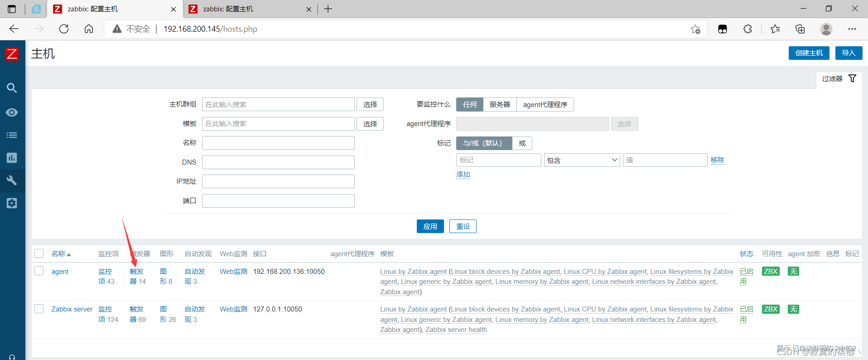
Task: Open the Configuration wrench icon in sidebar
Action: (12, 180)
